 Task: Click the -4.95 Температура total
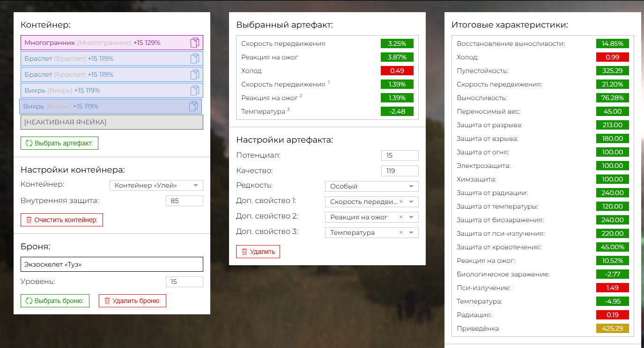613,301
